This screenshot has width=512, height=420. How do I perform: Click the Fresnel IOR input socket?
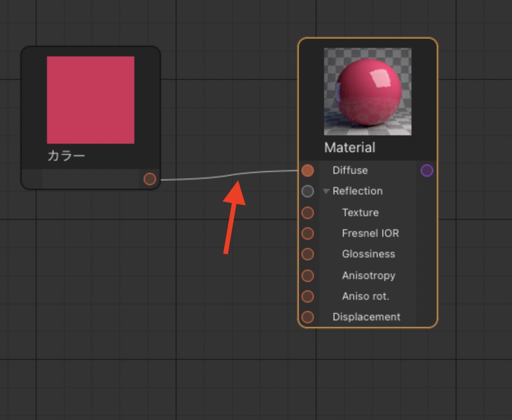pyautogui.click(x=307, y=233)
